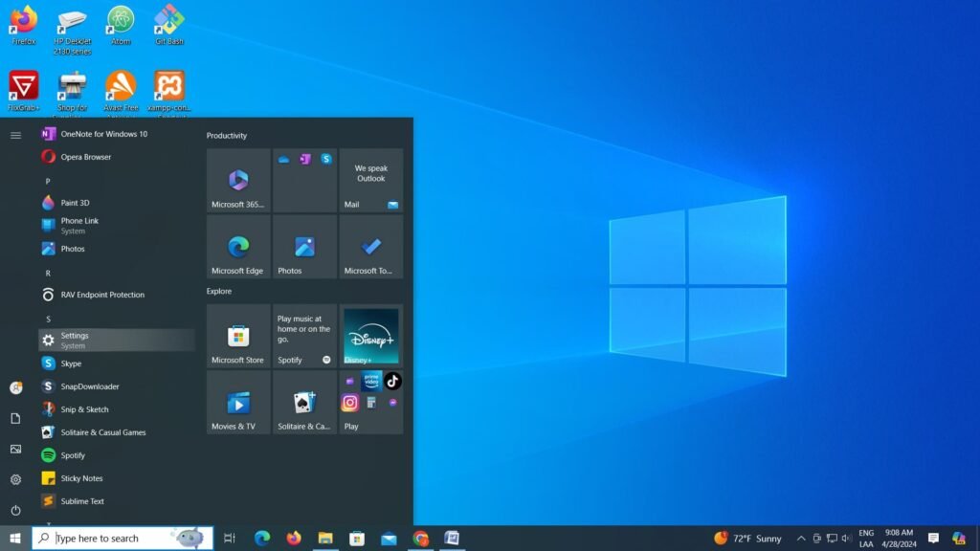
Task: Open Microsoft Edge from the taskbar
Action: coord(262,538)
